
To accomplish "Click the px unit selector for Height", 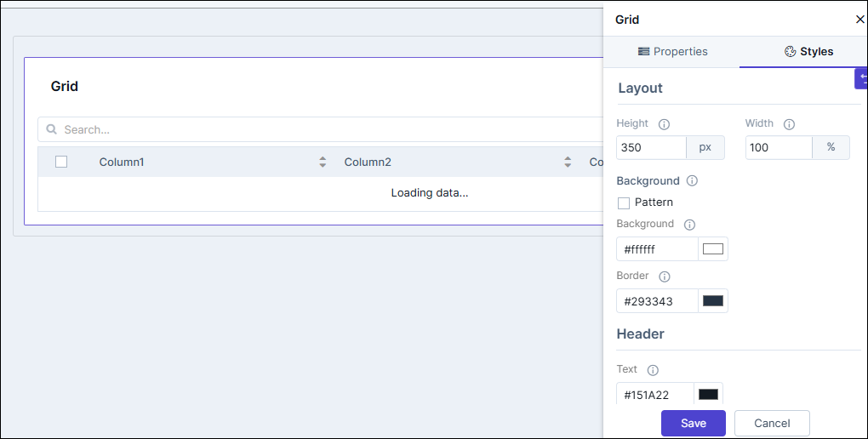I will (705, 147).
